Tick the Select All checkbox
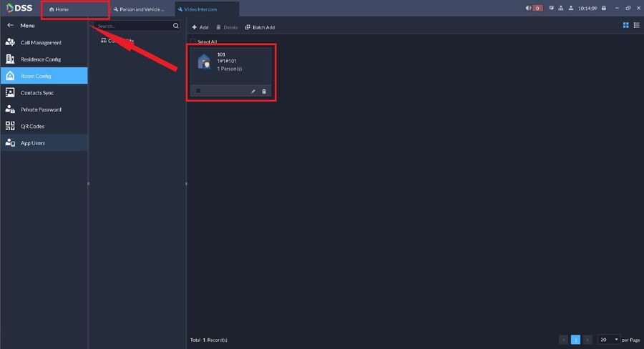Screen dimensions: 644x349 193,41
